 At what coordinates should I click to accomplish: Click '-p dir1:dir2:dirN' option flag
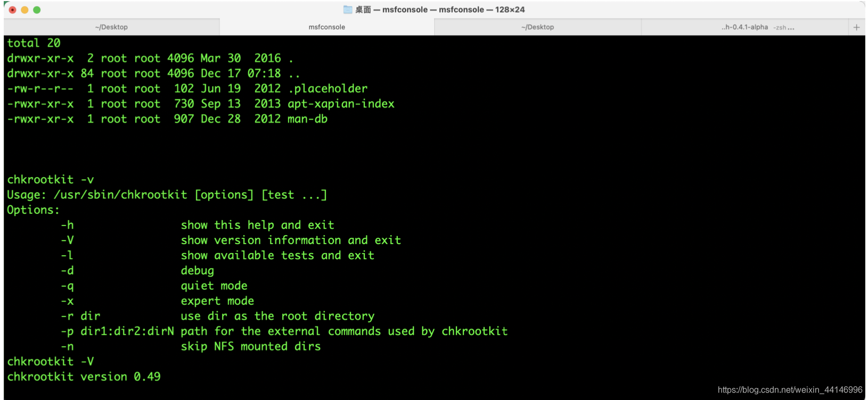117,331
